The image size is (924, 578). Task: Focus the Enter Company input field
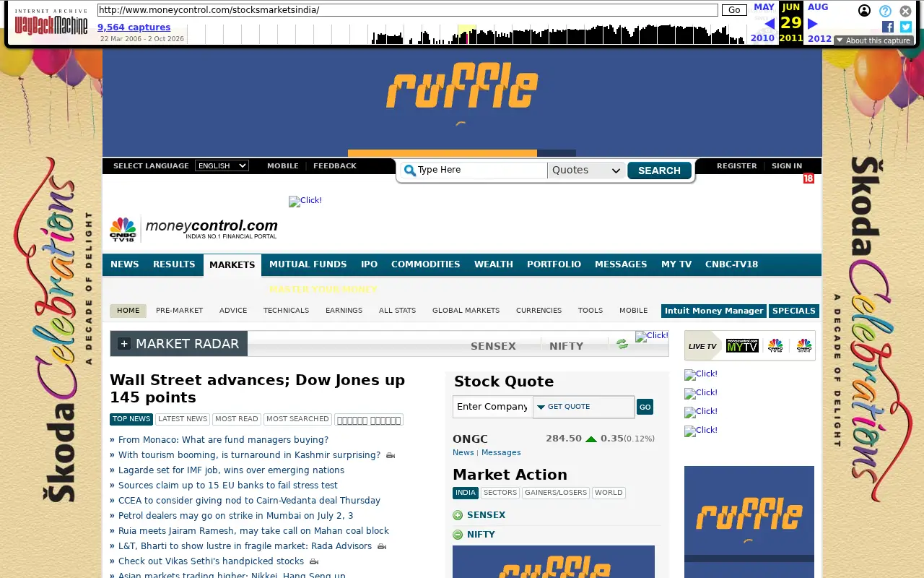(x=493, y=407)
